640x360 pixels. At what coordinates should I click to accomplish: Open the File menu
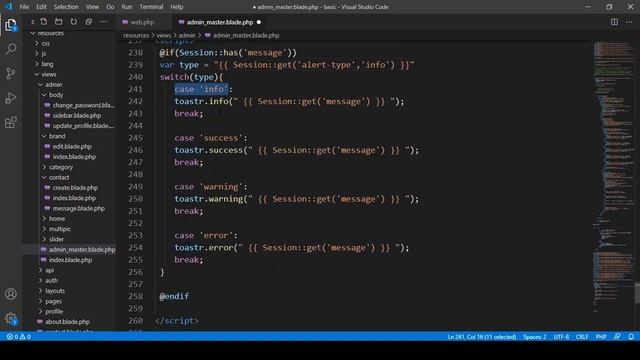(24, 7)
